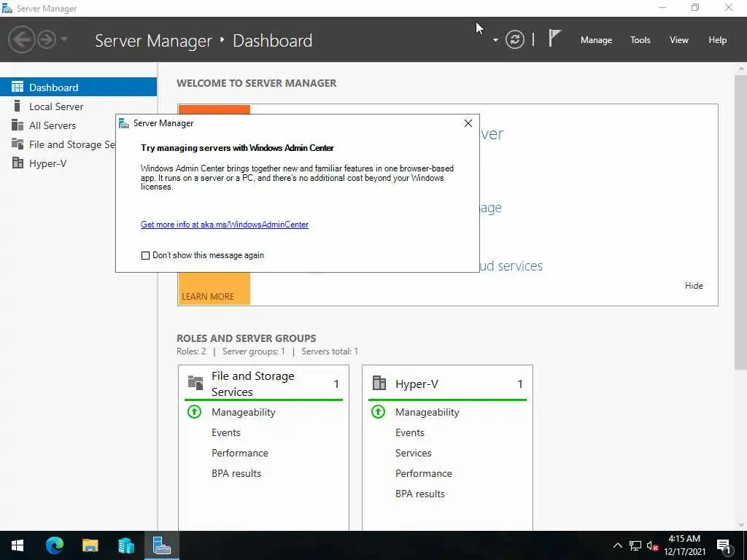Open the Help menu
The height and width of the screenshot is (560, 747).
click(x=717, y=40)
